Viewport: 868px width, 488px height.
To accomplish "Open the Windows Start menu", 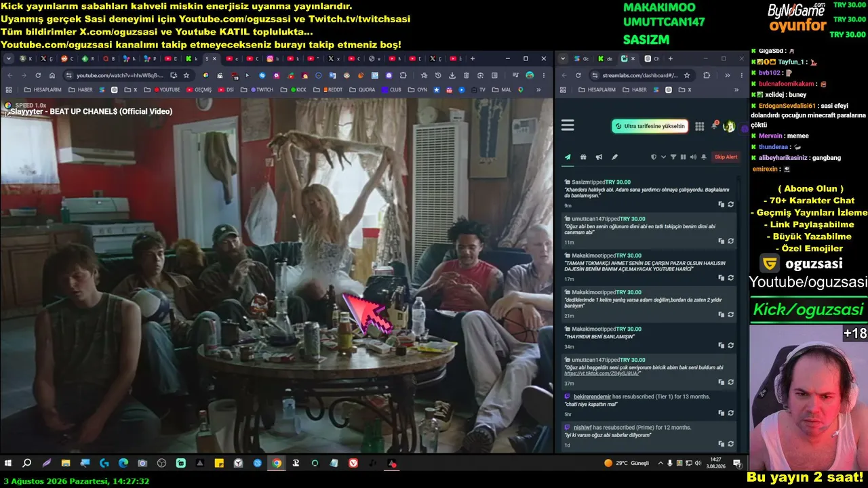I will [8, 464].
